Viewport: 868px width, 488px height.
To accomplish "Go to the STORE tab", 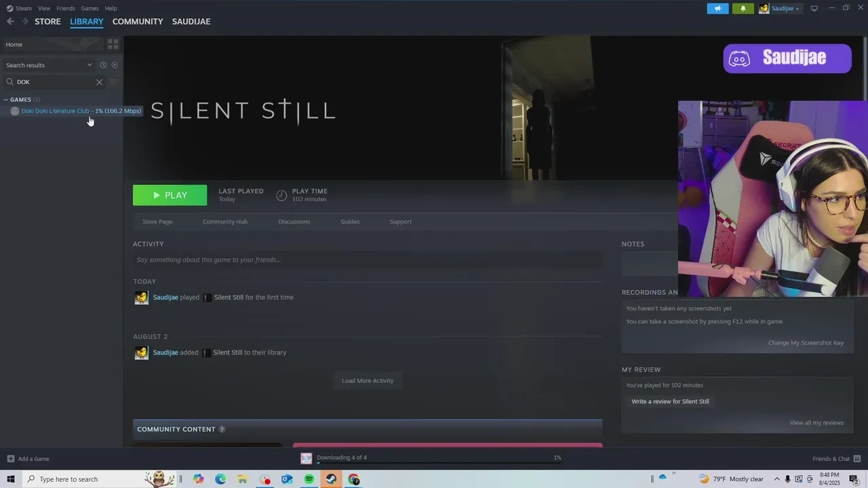I will pyautogui.click(x=47, y=22).
